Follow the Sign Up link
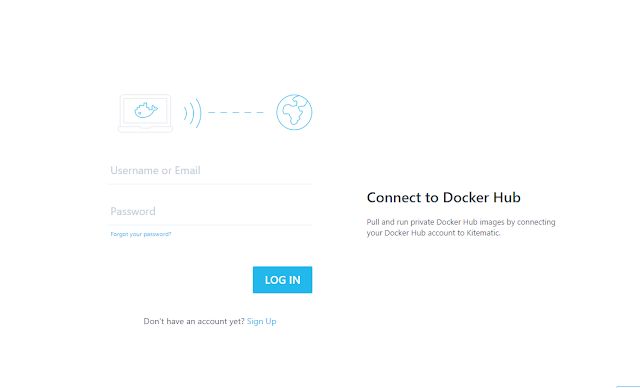Viewport: 640px width, 388px height. coord(262,321)
